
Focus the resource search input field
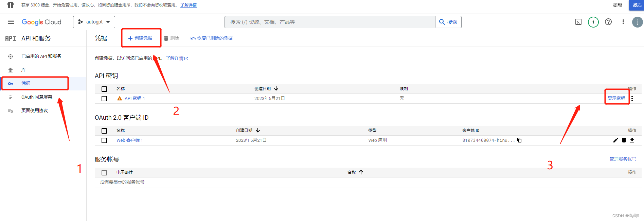[330, 22]
